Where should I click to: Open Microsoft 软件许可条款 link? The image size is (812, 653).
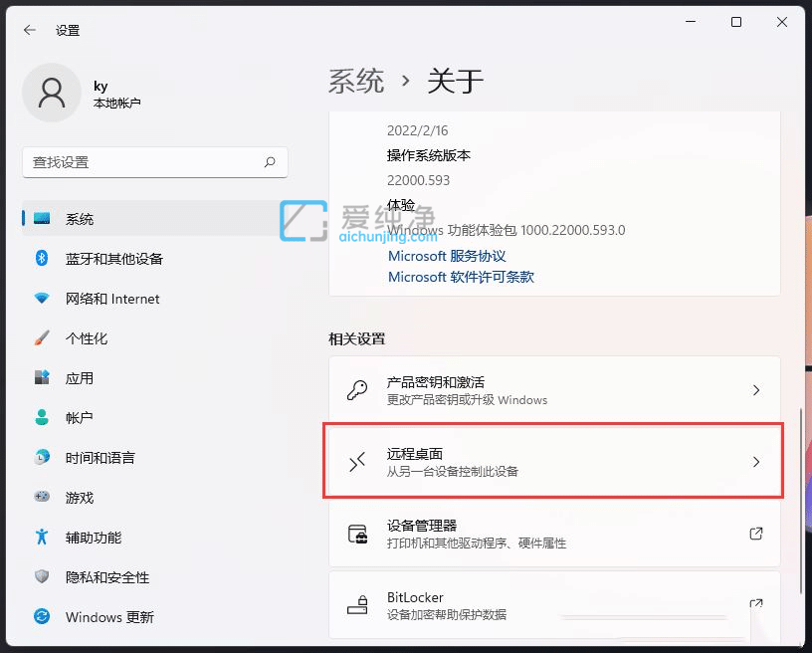click(x=461, y=277)
